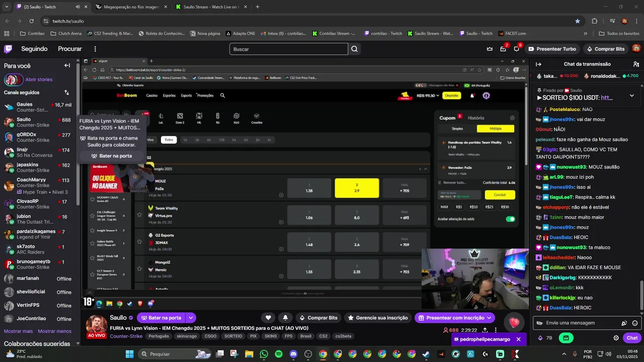This screenshot has width=644, height=362.
Task: Open Discord from the taskbar
Action: (x=293, y=354)
